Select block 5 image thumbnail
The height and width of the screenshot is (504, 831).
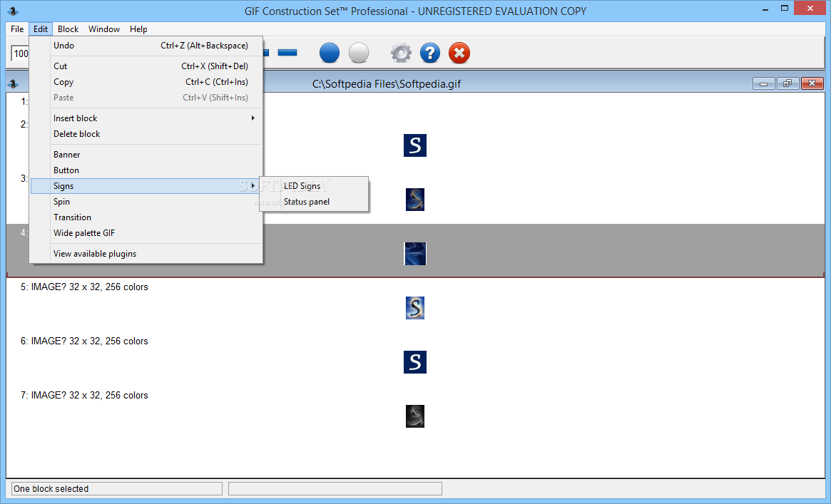(x=415, y=308)
